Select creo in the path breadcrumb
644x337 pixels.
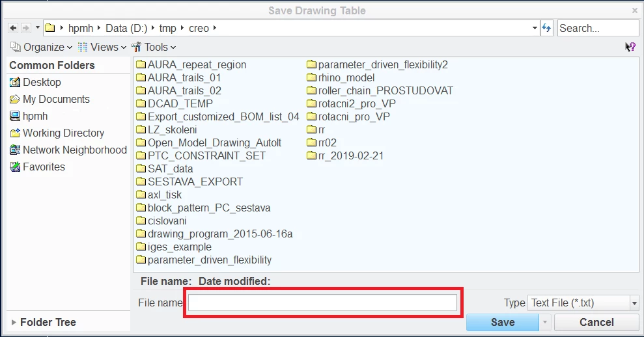(x=199, y=28)
